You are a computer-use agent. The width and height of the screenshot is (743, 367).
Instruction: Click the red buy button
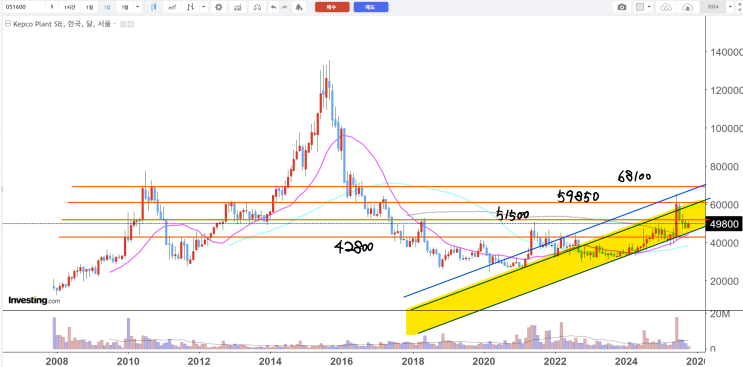coord(332,7)
